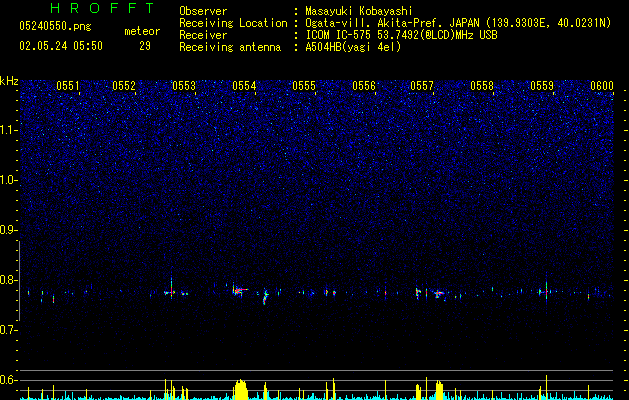Viewport: 629px width, 400px height.
Task: Click the date stamp 02.05.24 05:50
Action: click(x=61, y=46)
